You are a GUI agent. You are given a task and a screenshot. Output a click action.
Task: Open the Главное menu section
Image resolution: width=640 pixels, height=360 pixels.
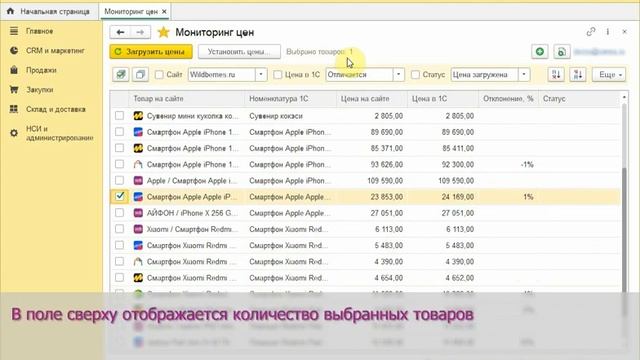[x=39, y=31]
